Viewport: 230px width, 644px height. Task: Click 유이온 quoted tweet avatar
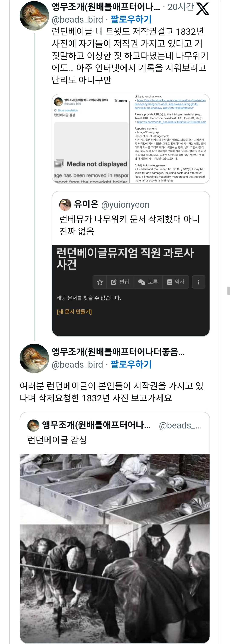(x=65, y=205)
